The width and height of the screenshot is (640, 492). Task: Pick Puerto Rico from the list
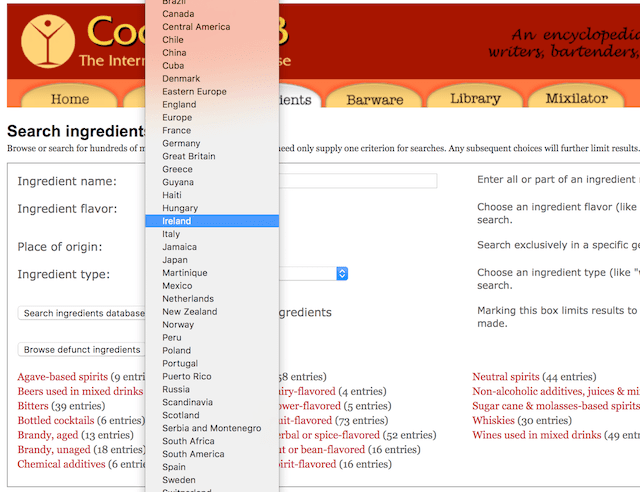click(x=212, y=376)
